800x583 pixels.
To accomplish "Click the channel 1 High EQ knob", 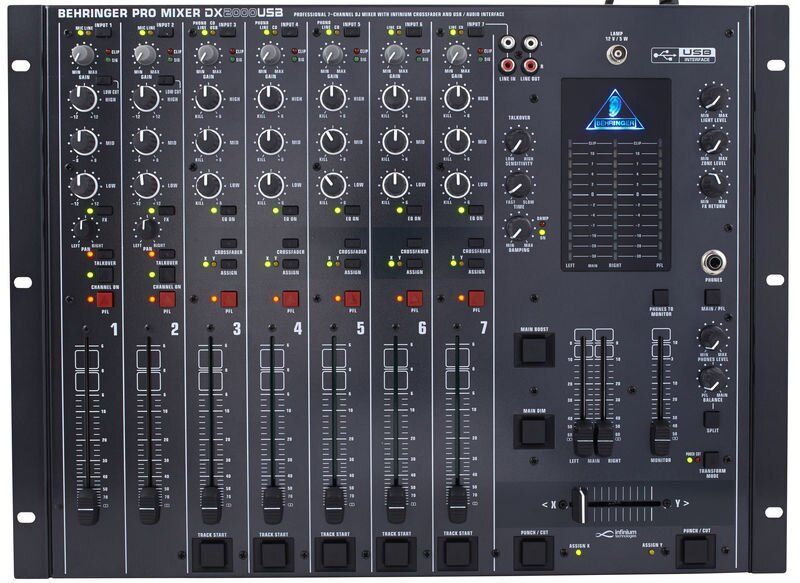I will pos(84,98).
